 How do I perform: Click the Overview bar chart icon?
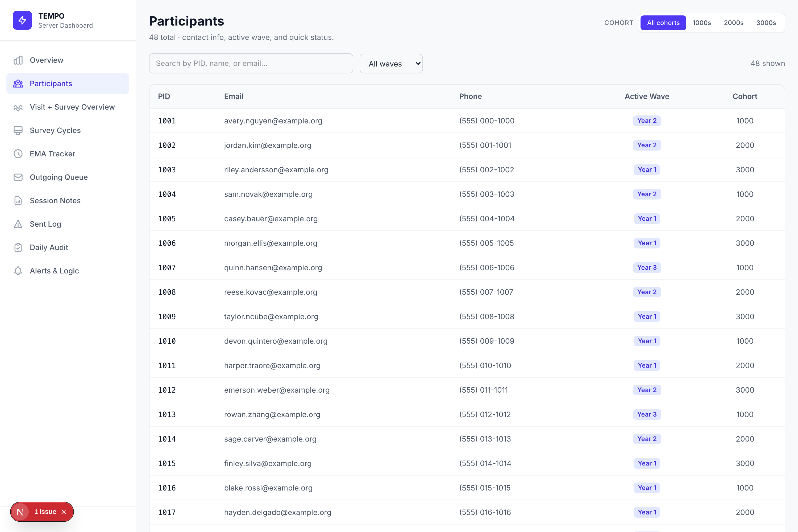pyautogui.click(x=18, y=60)
